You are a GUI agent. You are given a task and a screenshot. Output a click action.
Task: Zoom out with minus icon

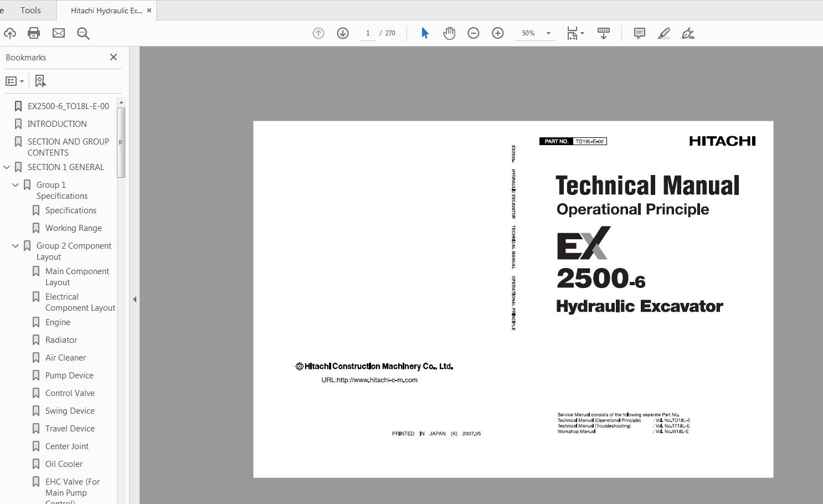474,33
